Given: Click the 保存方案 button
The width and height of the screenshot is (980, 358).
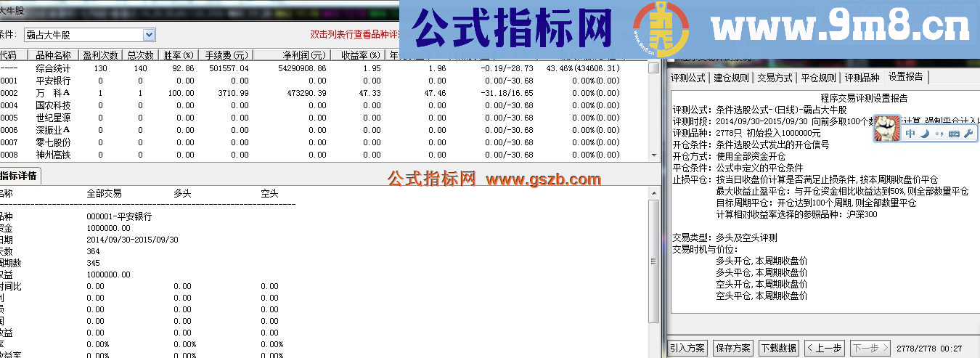Looking at the screenshot, I should 733,348.
